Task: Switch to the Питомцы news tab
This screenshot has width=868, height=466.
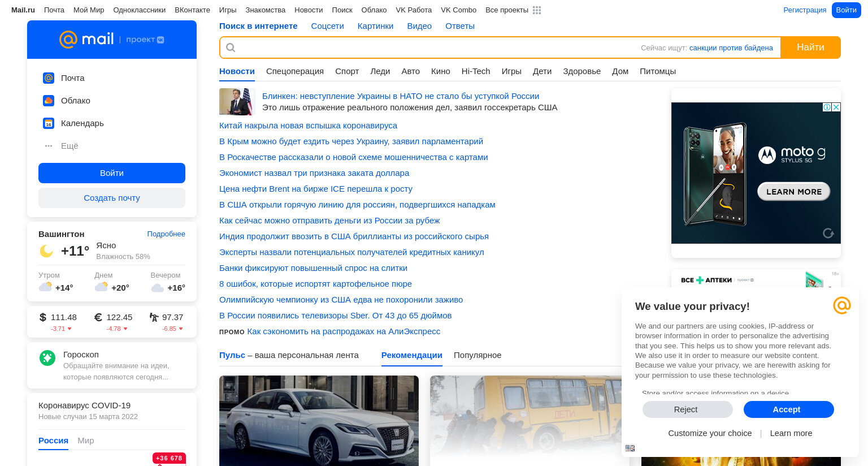Action: click(658, 71)
